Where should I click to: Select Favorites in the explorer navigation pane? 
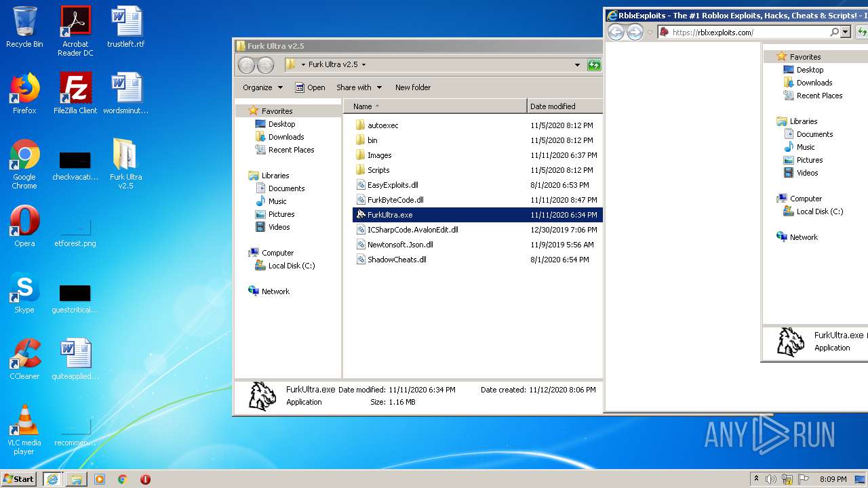click(x=277, y=111)
